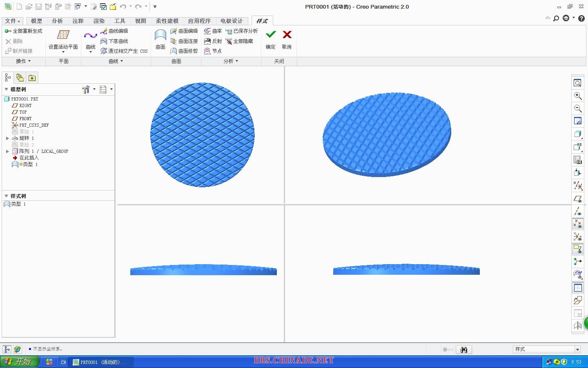Cancel with the 取消 red X
Image resolution: width=588 pixels, height=368 pixels.
[x=287, y=40]
